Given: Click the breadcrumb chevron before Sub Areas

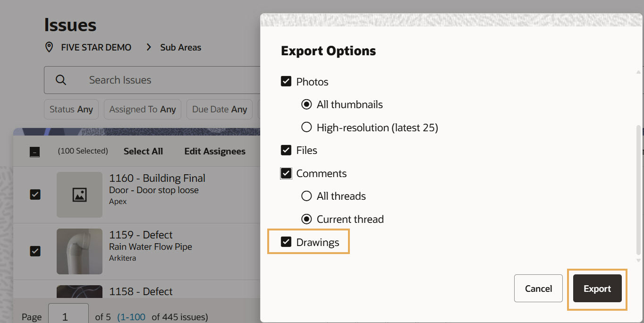Looking at the screenshot, I should (x=149, y=47).
